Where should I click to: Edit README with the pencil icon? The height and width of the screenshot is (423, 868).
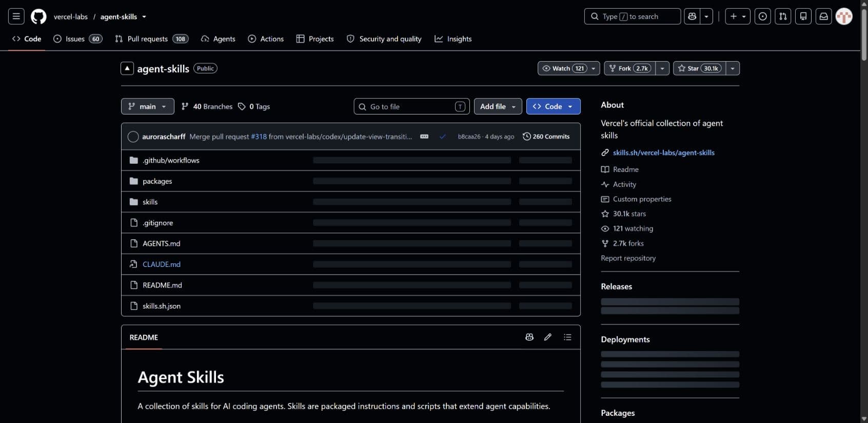548,337
